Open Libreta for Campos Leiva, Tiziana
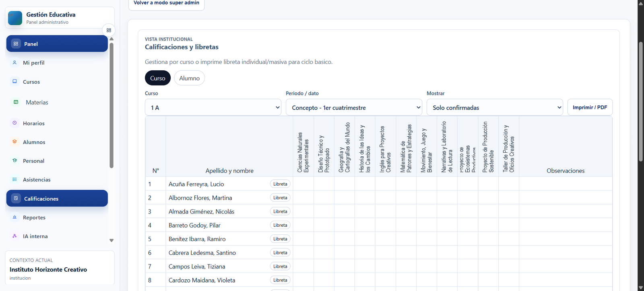The height and width of the screenshot is (291, 644). 280,266
